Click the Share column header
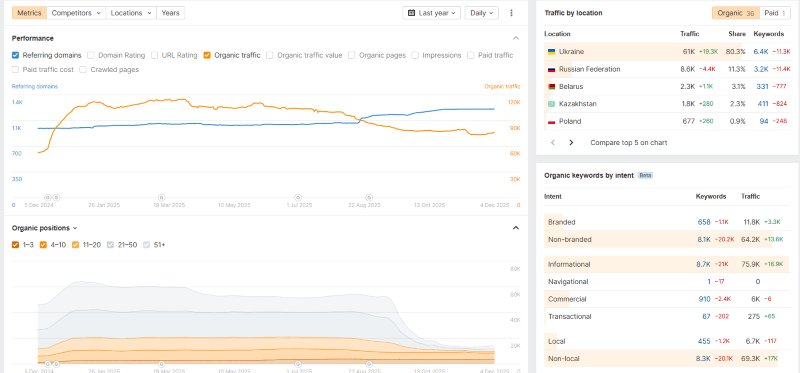800x373 pixels. click(x=737, y=34)
